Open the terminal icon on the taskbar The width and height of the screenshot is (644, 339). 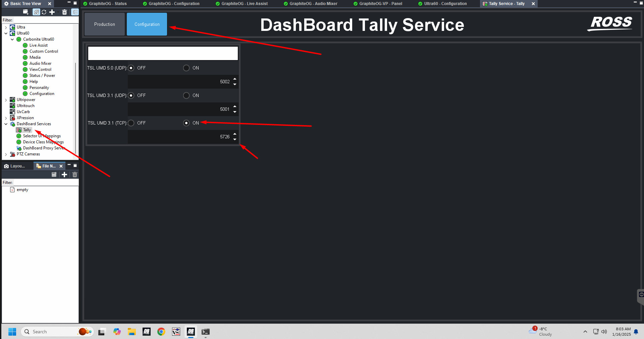pyautogui.click(x=206, y=332)
